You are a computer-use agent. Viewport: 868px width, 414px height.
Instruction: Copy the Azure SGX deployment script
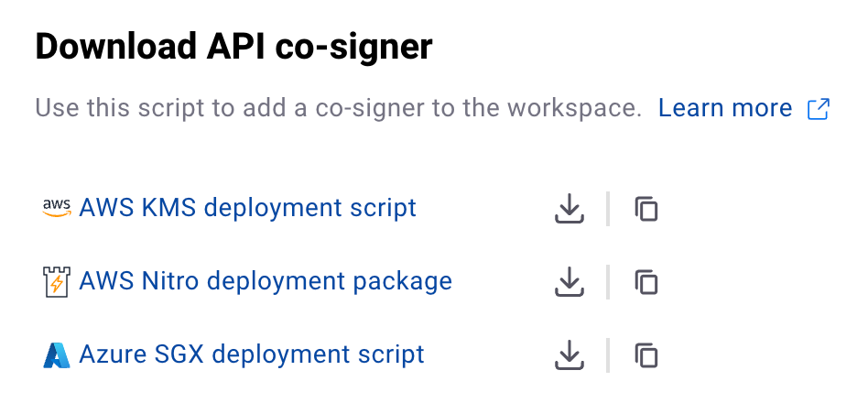[x=646, y=355]
